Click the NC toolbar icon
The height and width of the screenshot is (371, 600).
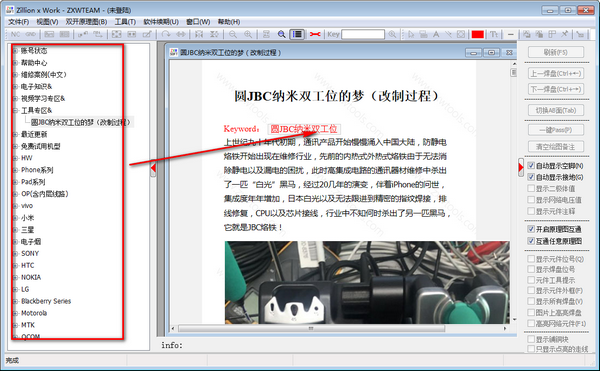tap(15, 34)
